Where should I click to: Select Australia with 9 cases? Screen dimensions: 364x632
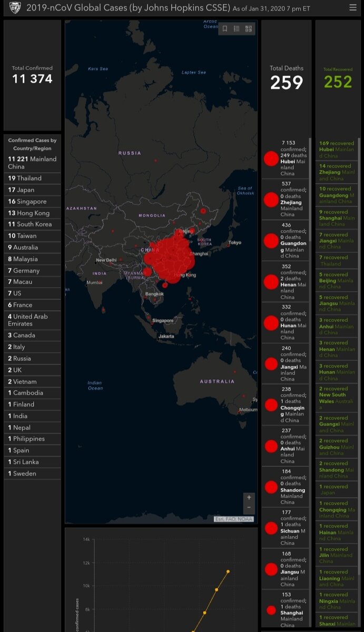[32, 247]
